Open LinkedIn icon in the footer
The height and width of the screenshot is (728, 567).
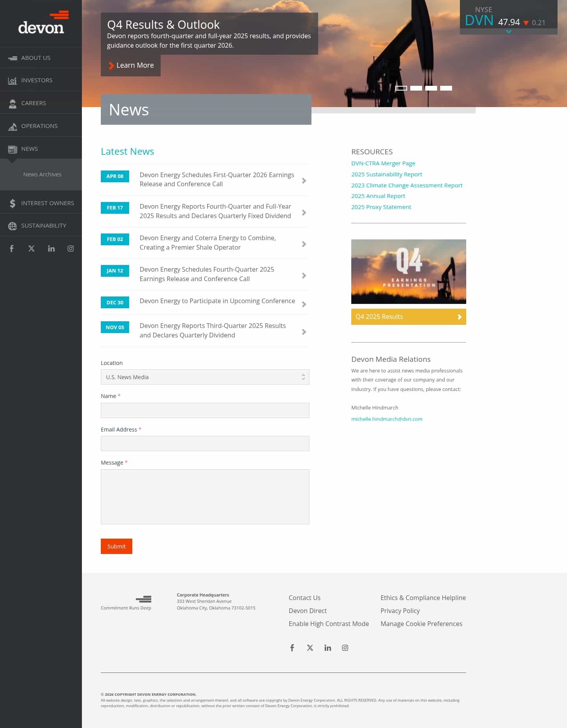pos(328,648)
